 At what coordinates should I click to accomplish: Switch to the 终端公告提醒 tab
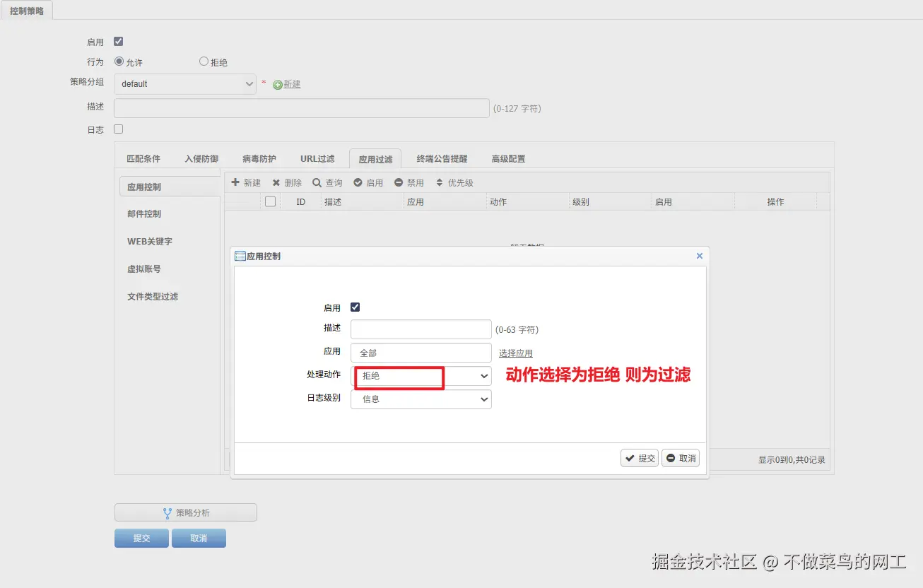coord(442,159)
